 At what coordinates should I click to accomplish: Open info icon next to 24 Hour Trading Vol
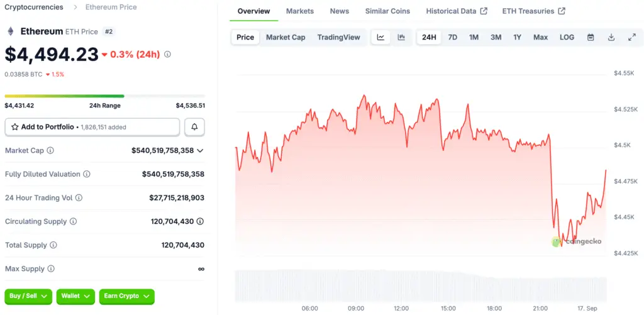(x=79, y=198)
